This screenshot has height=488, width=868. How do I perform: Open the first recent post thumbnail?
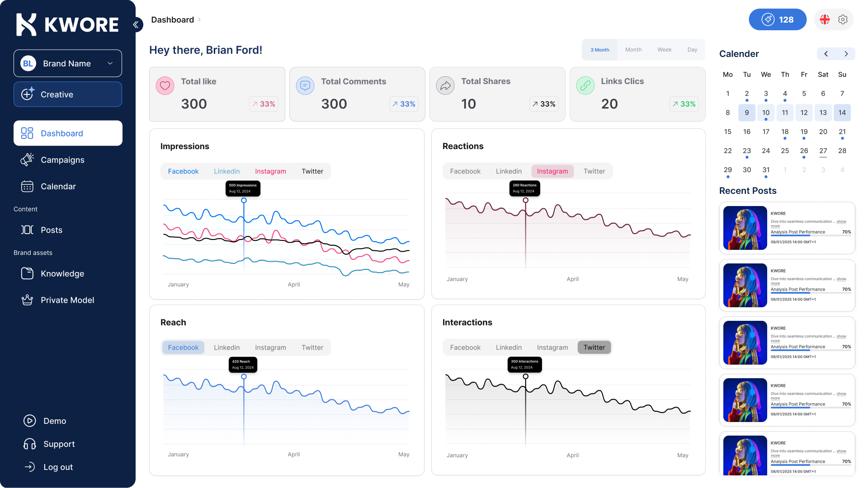[745, 228]
